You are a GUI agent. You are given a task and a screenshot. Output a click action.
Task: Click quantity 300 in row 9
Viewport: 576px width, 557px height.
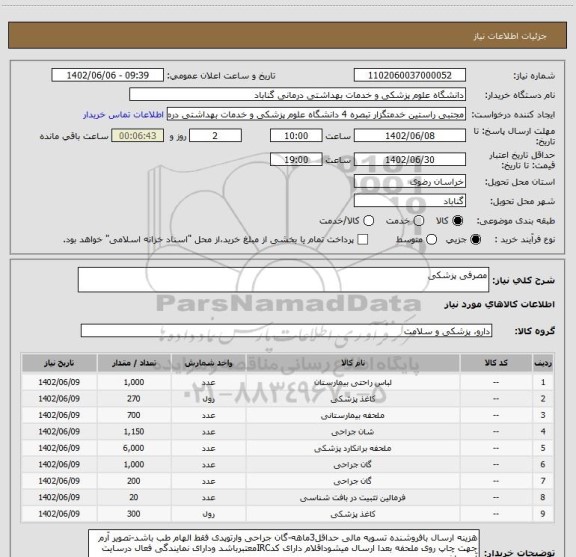pyautogui.click(x=134, y=514)
